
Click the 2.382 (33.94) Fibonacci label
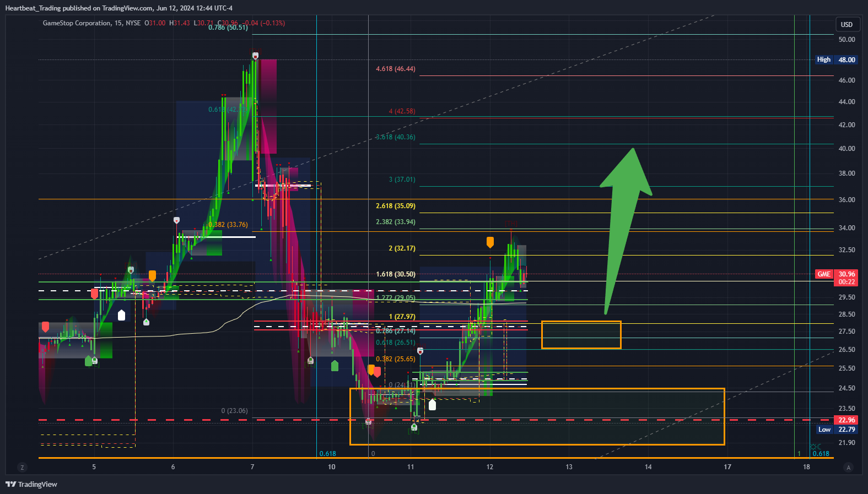[396, 222]
